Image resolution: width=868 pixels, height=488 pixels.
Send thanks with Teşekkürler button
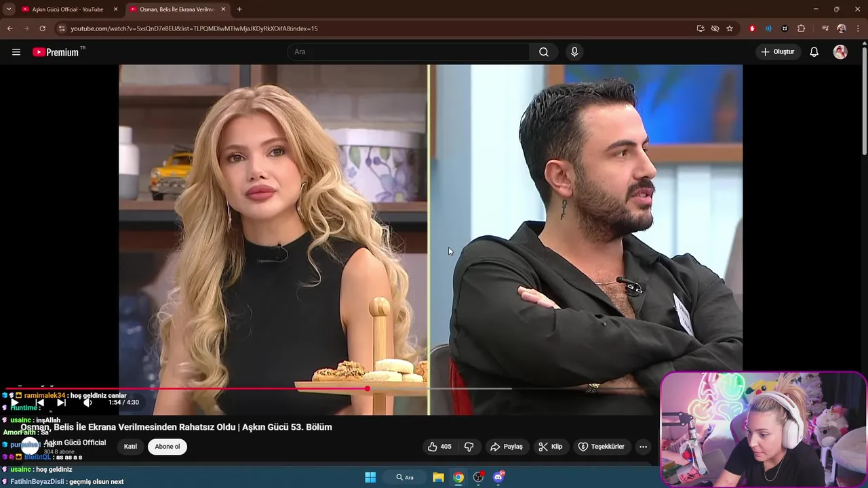[x=601, y=447]
